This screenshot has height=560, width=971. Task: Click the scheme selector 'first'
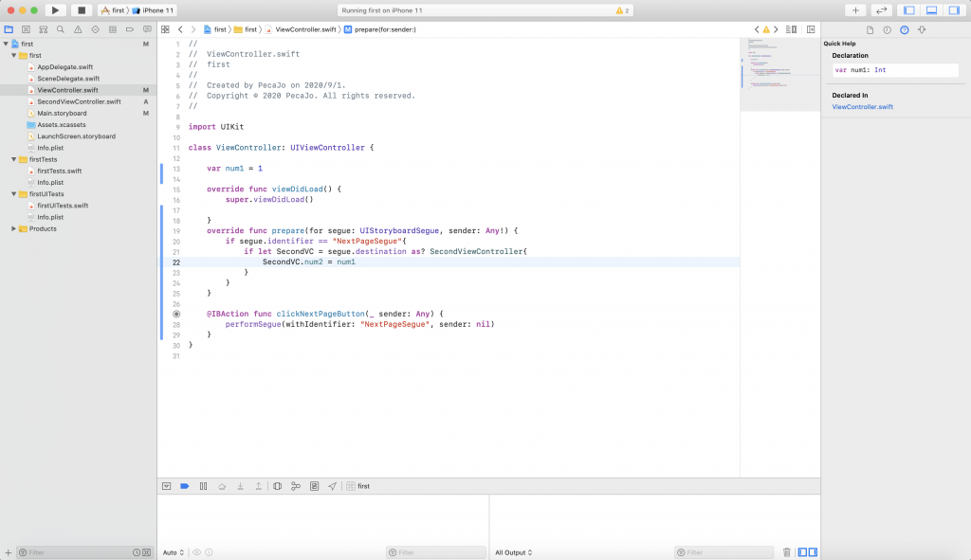pyautogui.click(x=114, y=10)
